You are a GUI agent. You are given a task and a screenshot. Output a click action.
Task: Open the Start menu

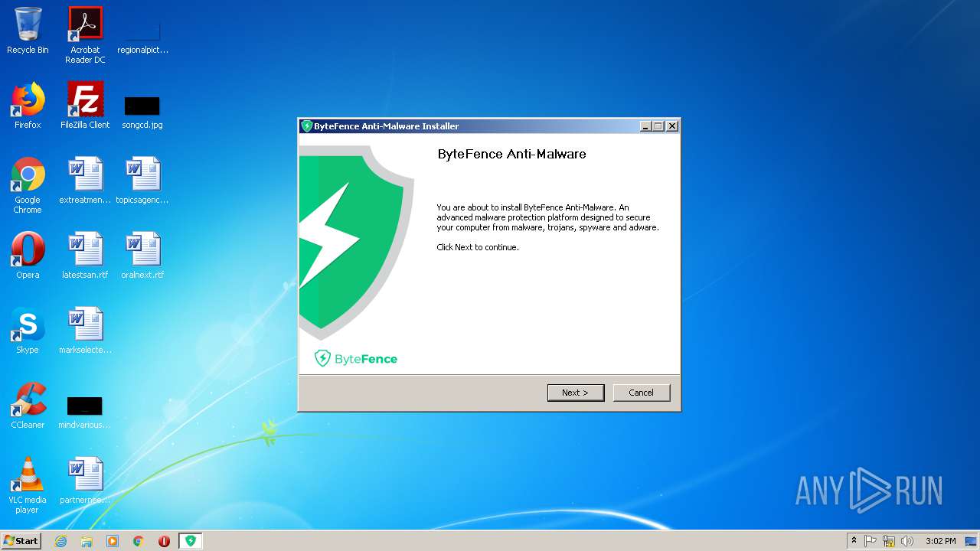tap(21, 540)
